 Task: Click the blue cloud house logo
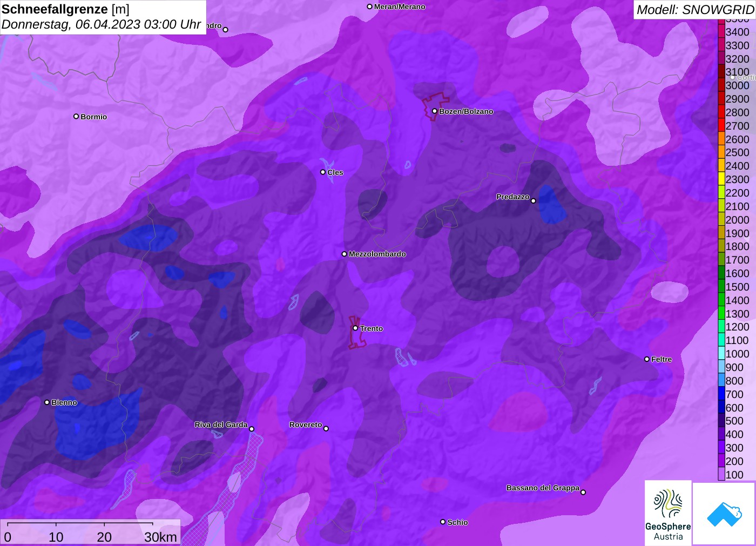(724, 514)
